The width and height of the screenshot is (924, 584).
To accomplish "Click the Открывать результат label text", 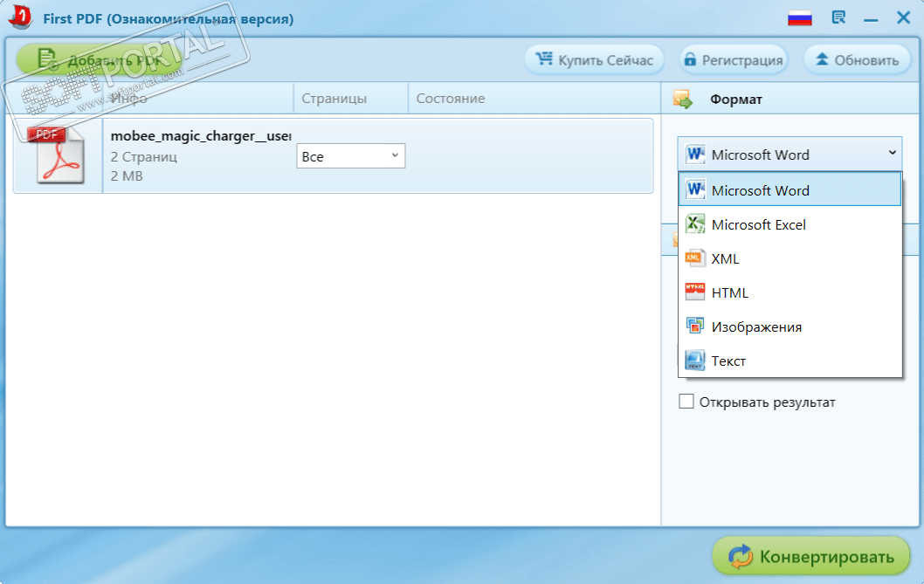I will [x=768, y=402].
